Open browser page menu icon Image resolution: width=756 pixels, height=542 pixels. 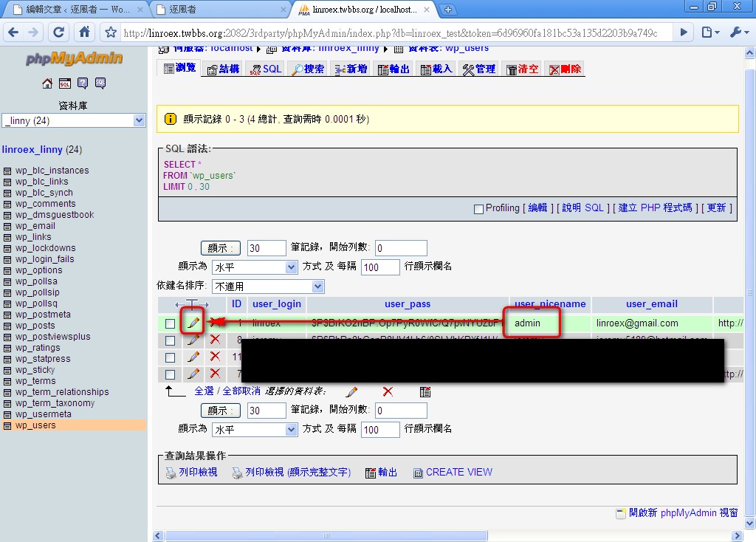pyautogui.click(x=709, y=32)
